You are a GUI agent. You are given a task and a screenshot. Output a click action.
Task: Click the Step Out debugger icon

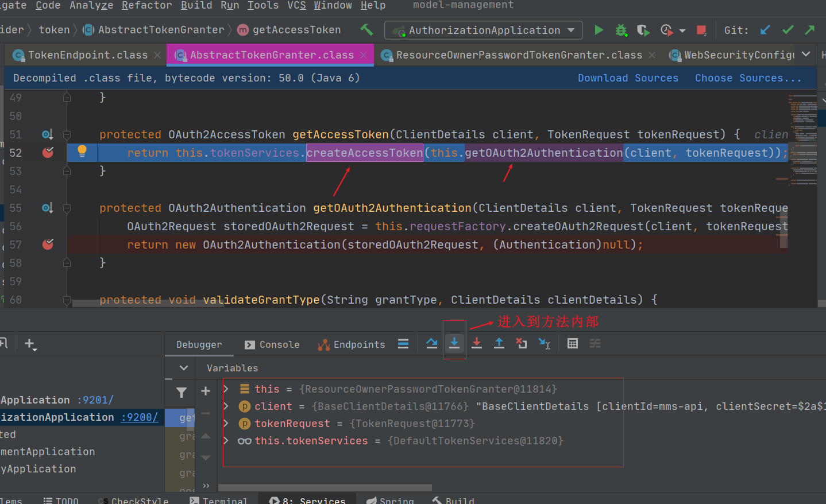(x=499, y=343)
